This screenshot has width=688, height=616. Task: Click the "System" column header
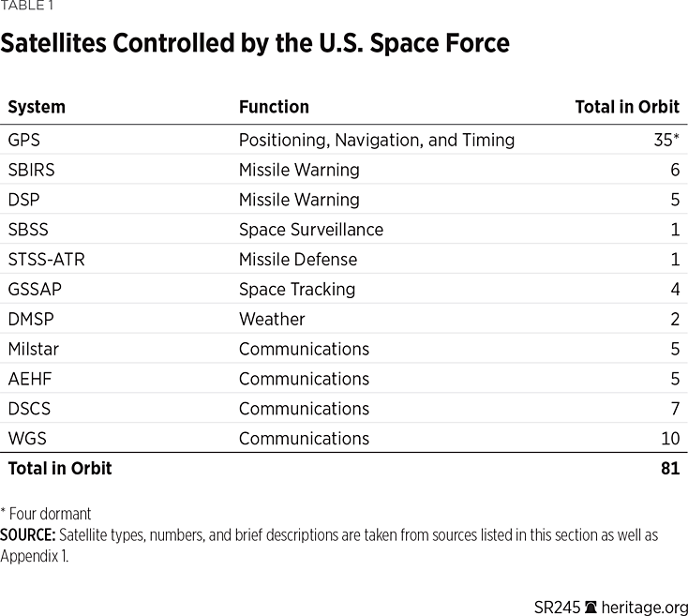(37, 107)
